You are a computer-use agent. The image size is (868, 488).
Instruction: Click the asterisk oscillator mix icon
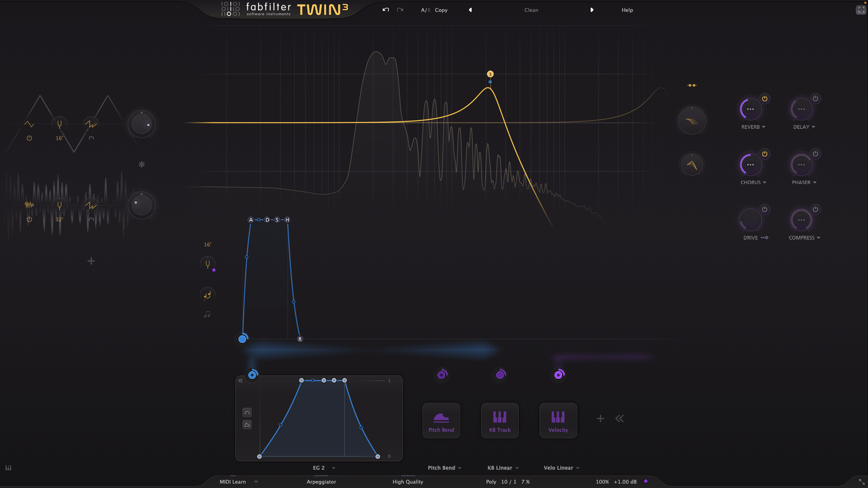pyautogui.click(x=141, y=165)
